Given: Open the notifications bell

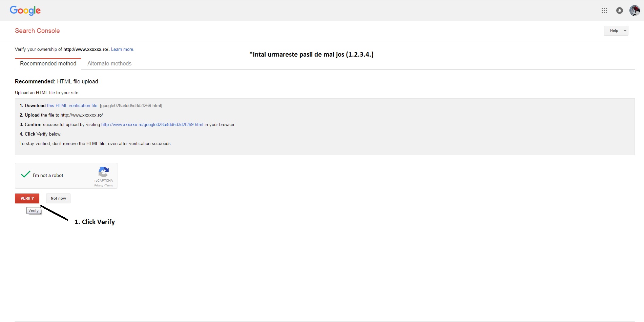Looking at the screenshot, I should [x=619, y=11].
